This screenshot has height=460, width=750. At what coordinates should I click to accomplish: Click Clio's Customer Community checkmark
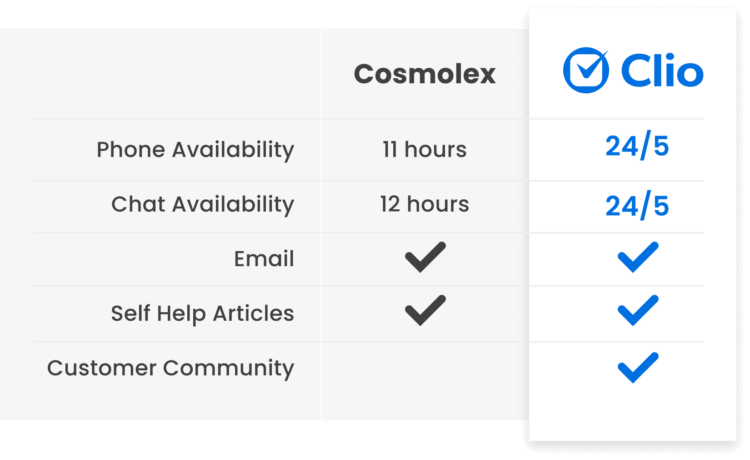(637, 367)
